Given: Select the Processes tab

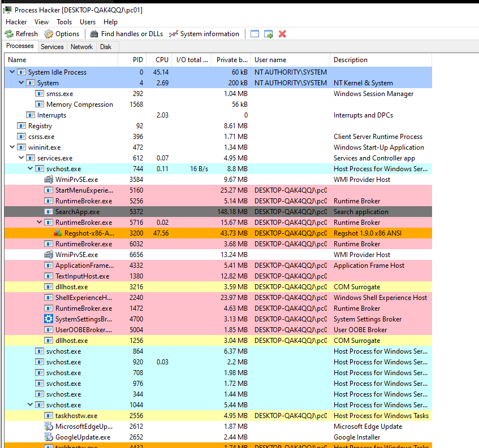Looking at the screenshot, I should pos(20,46).
